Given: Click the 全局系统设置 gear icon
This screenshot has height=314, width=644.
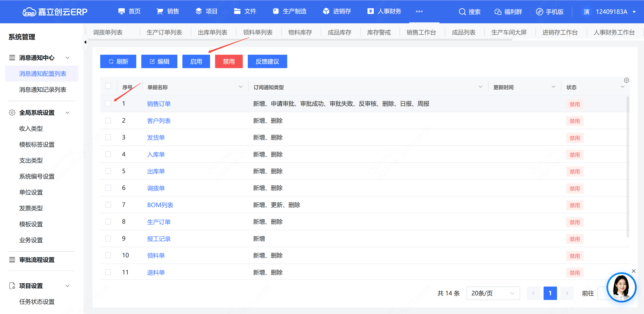Looking at the screenshot, I should click(x=12, y=113).
